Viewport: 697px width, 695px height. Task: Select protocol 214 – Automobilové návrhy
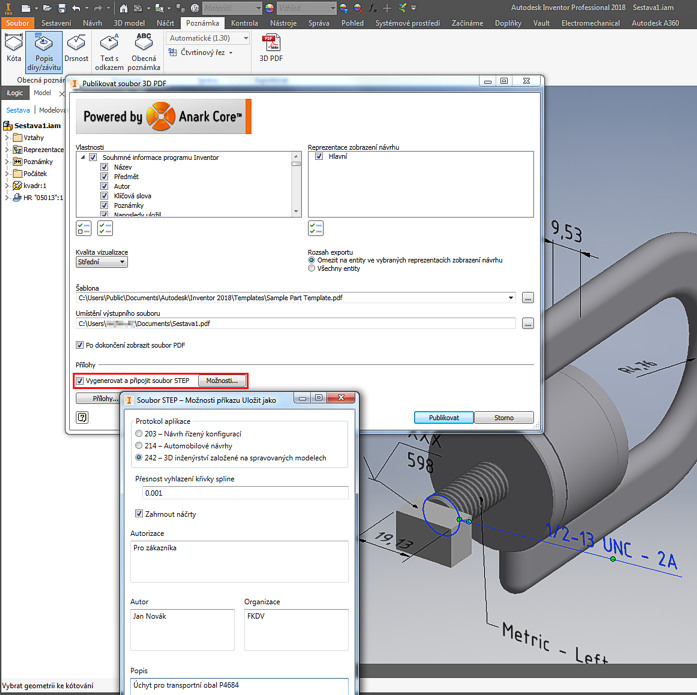(139, 446)
